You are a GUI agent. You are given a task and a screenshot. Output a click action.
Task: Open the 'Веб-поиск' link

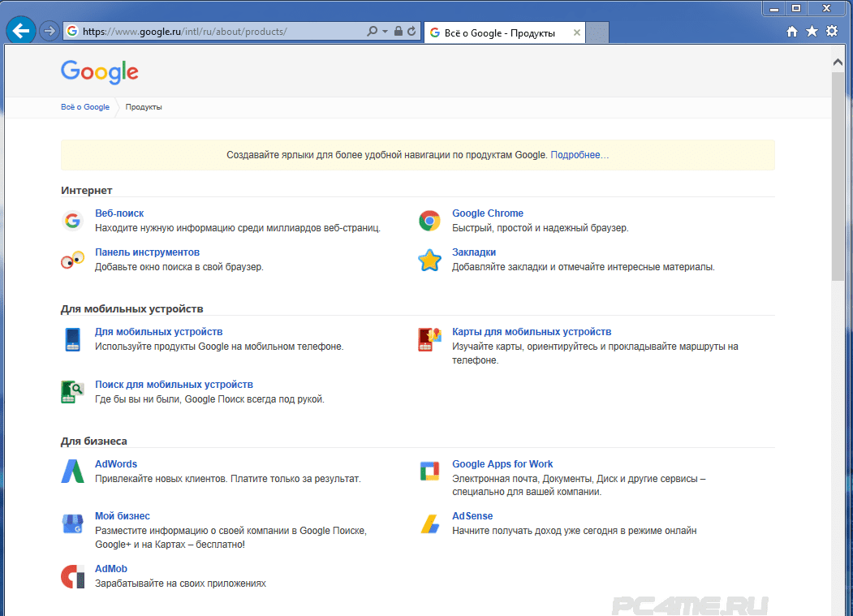pyautogui.click(x=119, y=213)
